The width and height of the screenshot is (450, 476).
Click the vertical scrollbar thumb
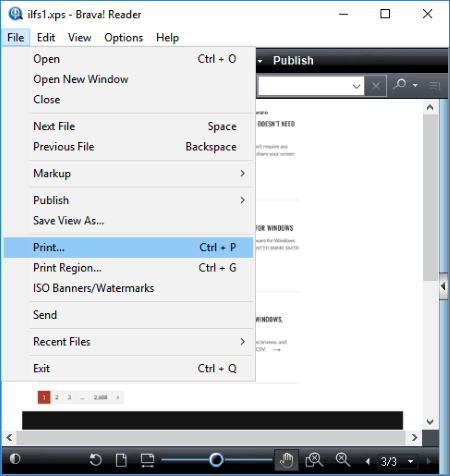[x=430, y=198]
